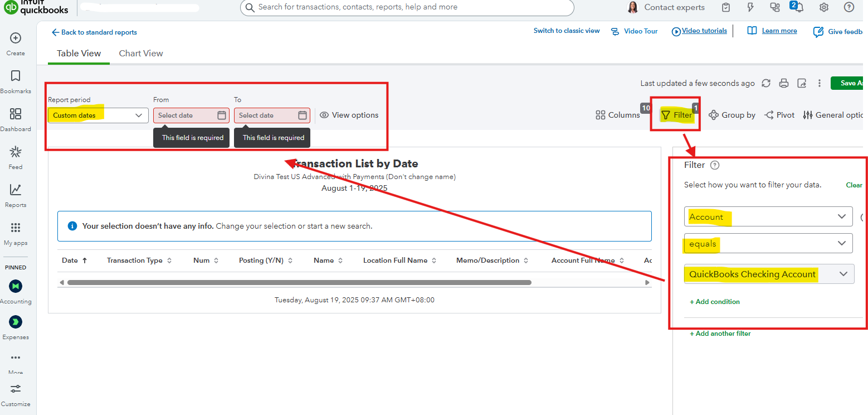Toggle the Filter panel
Viewport: 868px width, 415px height.
coord(676,115)
